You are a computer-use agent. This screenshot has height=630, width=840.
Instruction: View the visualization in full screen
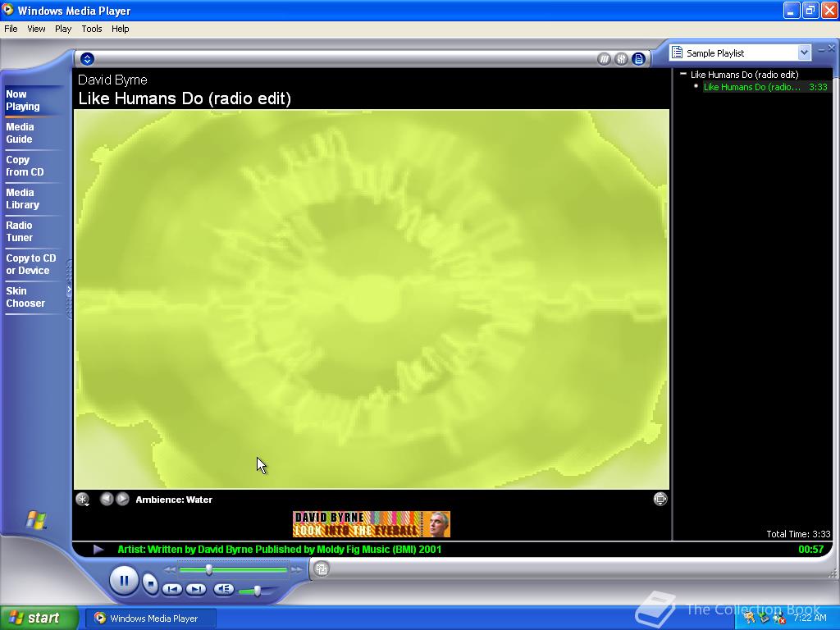(x=660, y=499)
